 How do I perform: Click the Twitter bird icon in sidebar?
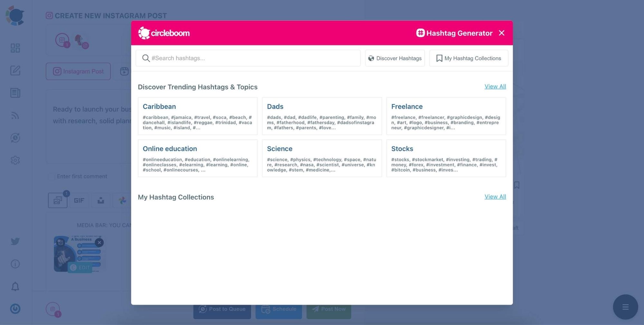(15, 241)
